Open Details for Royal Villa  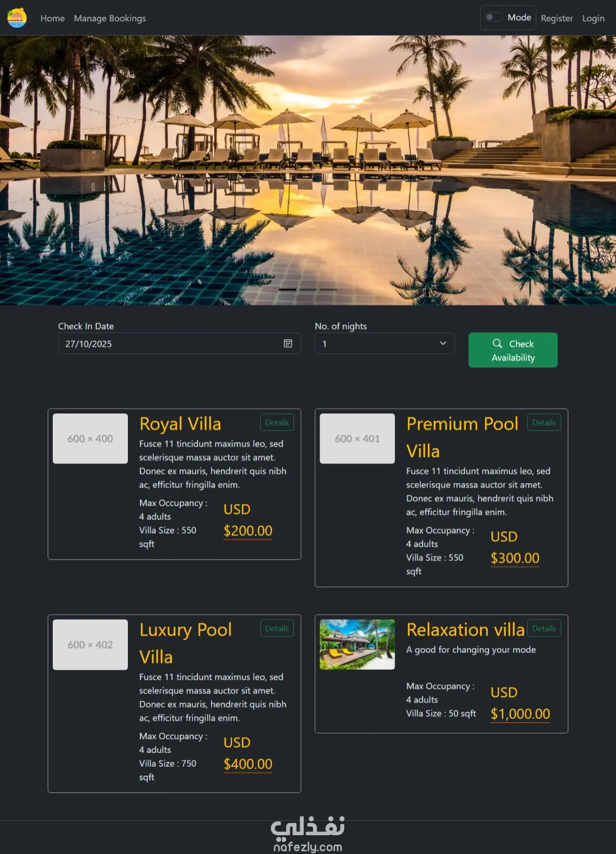pos(277,422)
